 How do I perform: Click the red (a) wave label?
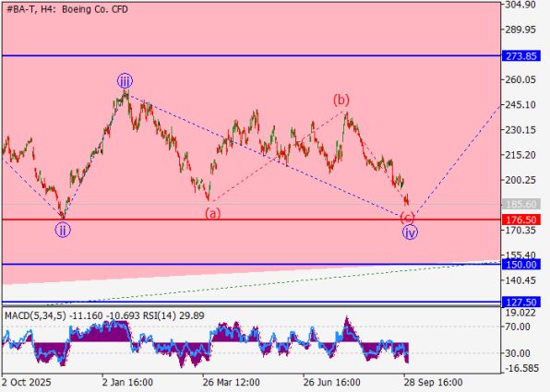pos(213,213)
